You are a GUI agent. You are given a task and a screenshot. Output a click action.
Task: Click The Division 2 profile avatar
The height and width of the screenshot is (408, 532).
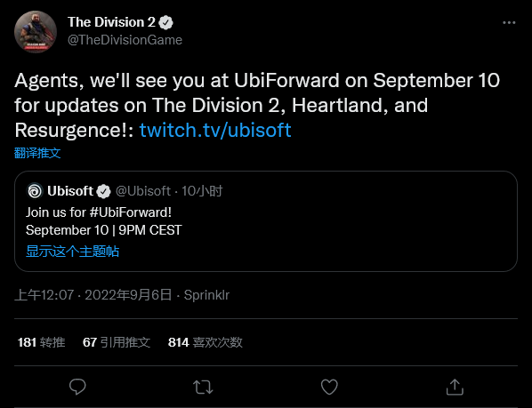(36, 31)
